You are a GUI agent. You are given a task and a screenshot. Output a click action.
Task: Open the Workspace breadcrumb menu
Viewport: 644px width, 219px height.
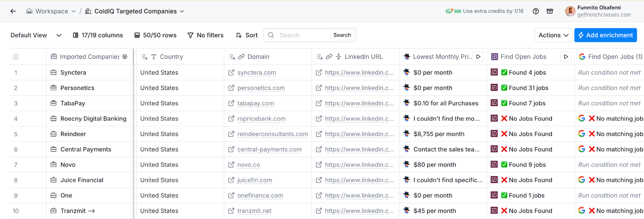click(51, 11)
